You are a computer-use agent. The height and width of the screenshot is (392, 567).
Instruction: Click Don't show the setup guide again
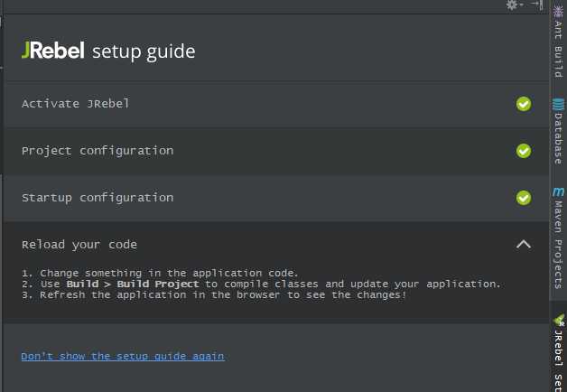tap(123, 357)
